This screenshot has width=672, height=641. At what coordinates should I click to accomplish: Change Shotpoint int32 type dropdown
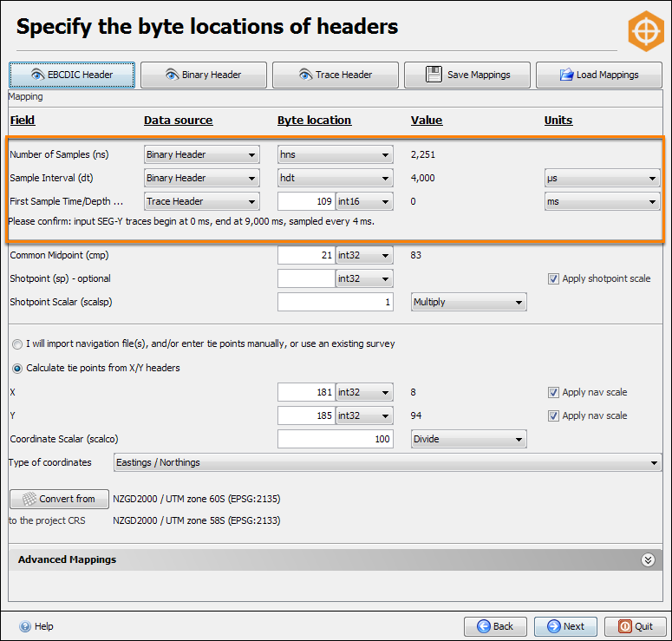pyautogui.click(x=364, y=278)
